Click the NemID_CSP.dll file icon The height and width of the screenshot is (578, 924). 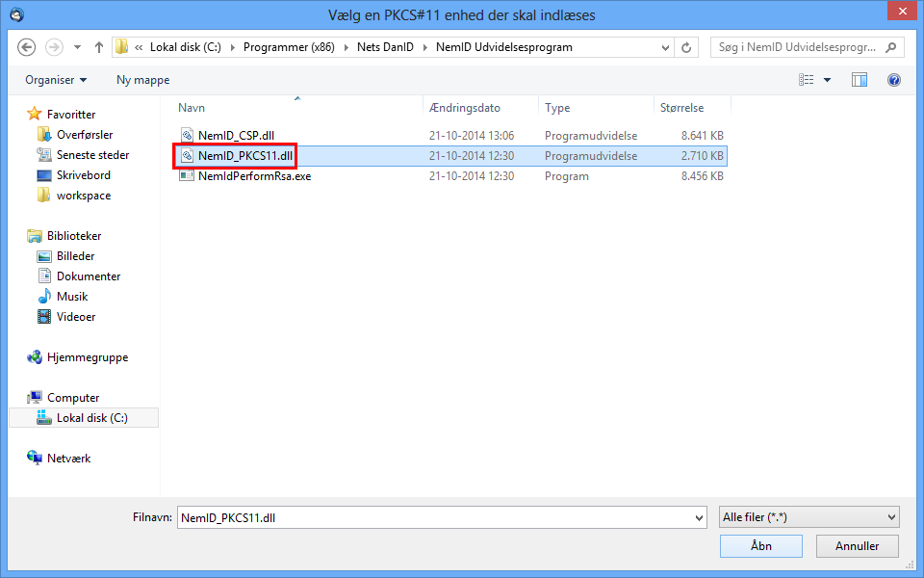point(187,136)
